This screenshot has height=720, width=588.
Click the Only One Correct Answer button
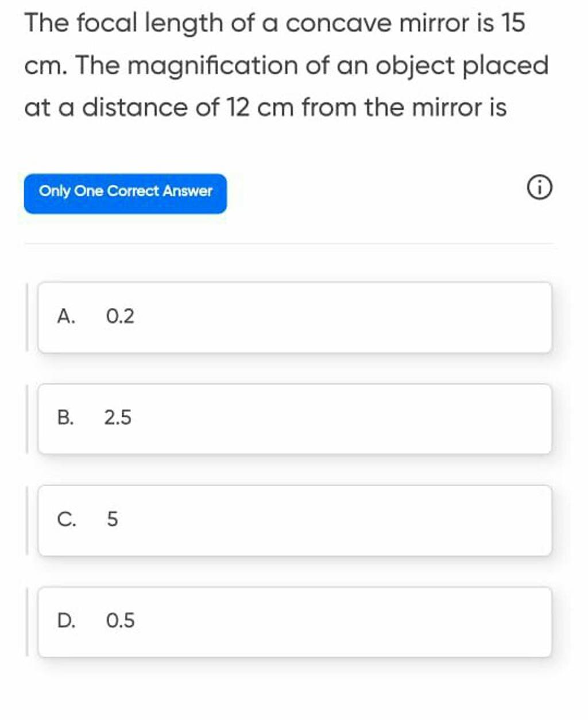(125, 191)
